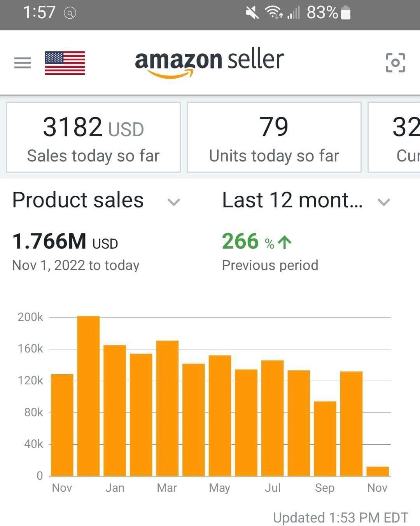Tap the 1.766M USD total sales figure
This screenshot has width=420, height=526.
pos(65,242)
